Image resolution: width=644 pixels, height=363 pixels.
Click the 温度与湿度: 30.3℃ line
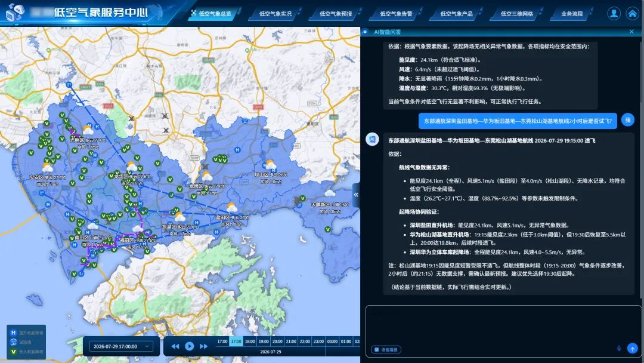pyautogui.click(x=462, y=88)
